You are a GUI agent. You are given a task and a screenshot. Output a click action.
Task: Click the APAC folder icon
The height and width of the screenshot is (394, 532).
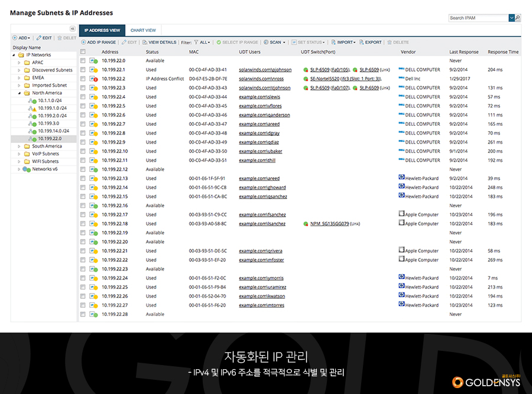point(27,63)
